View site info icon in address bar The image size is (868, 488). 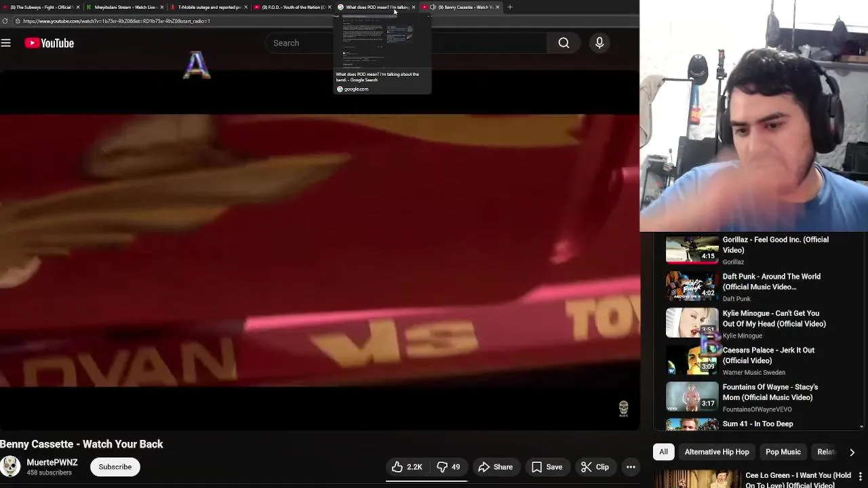[x=18, y=21]
